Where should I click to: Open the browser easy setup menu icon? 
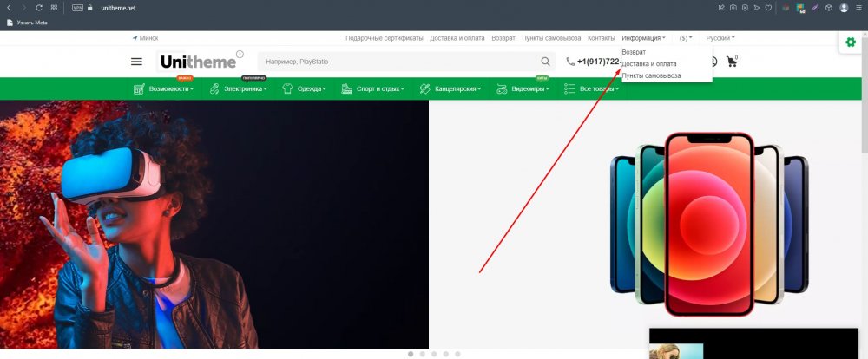tap(858, 8)
